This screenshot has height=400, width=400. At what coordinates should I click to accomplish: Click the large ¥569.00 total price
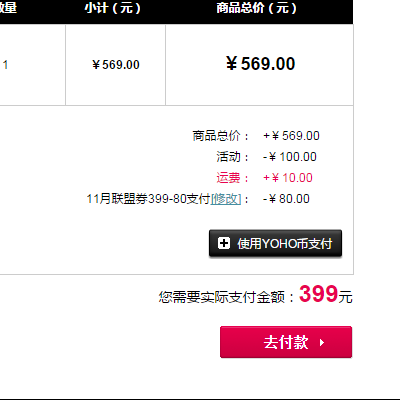pyautogui.click(x=260, y=64)
